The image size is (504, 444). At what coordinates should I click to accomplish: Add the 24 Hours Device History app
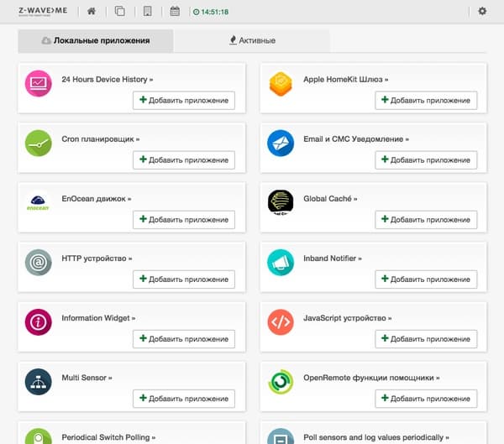[x=184, y=100]
